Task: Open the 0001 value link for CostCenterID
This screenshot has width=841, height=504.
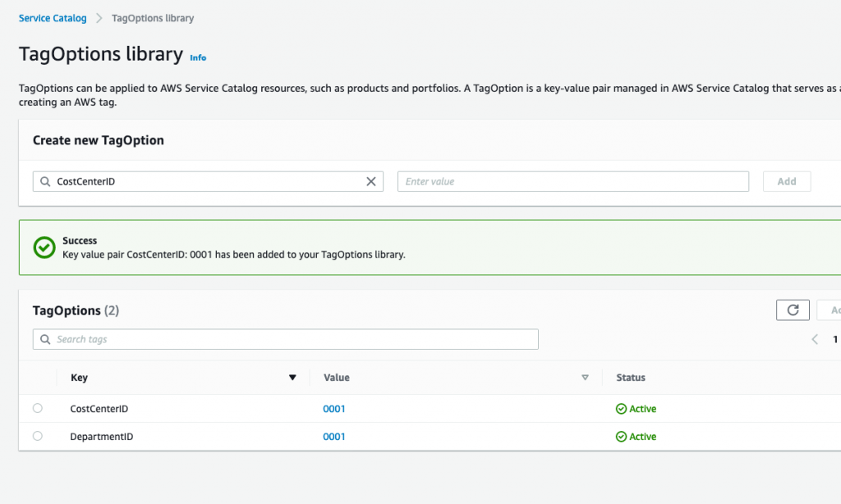Action: (x=334, y=408)
